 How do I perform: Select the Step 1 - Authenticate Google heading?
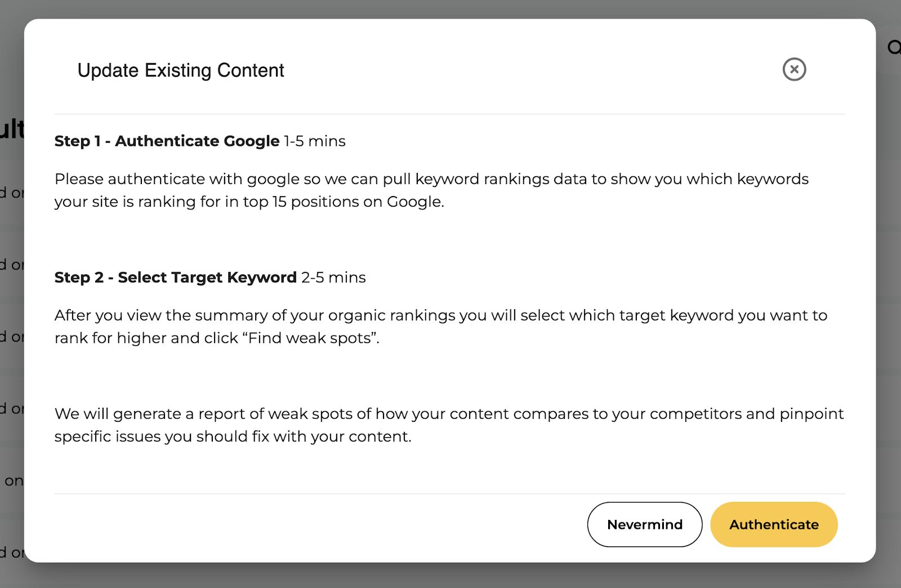click(x=166, y=141)
